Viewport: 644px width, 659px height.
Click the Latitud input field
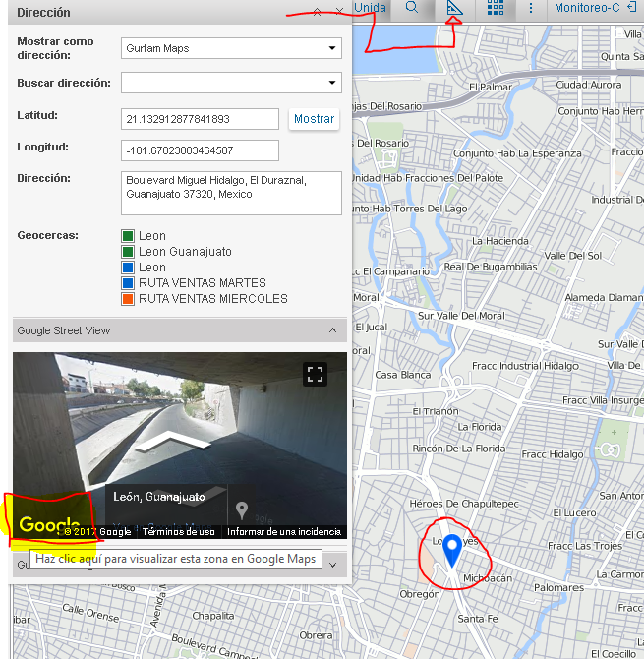201,119
